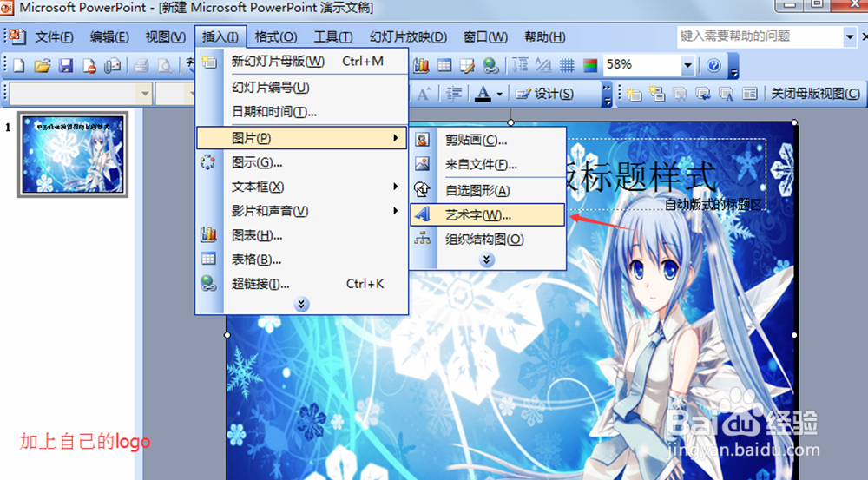Expand Movies and Sounds (影片和声音) submenu
The width and height of the screenshot is (868, 480).
point(302,211)
